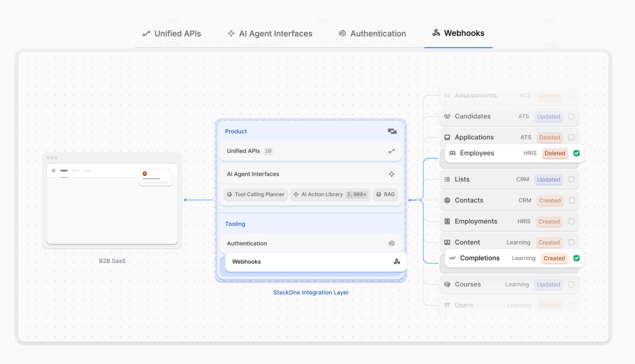
Task: Uncheck the Employees Deleted checkbox
Action: point(576,153)
